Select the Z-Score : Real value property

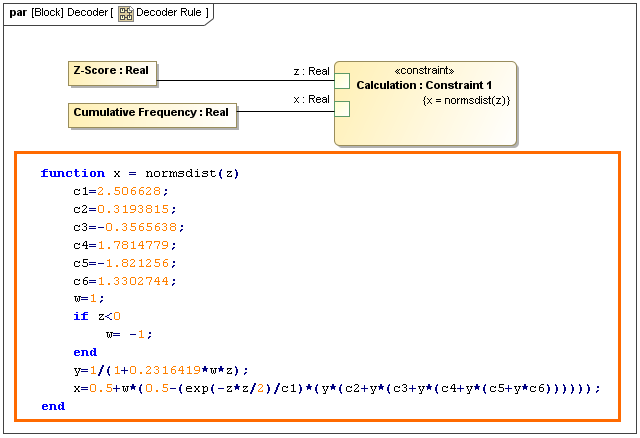tap(110, 71)
